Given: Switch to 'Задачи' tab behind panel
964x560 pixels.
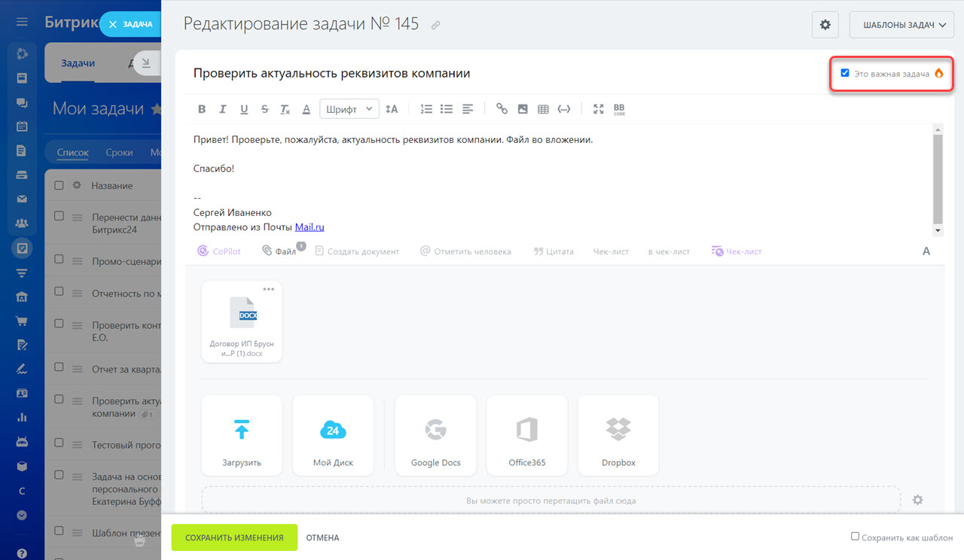Looking at the screenshot, I should click(78, 63).
